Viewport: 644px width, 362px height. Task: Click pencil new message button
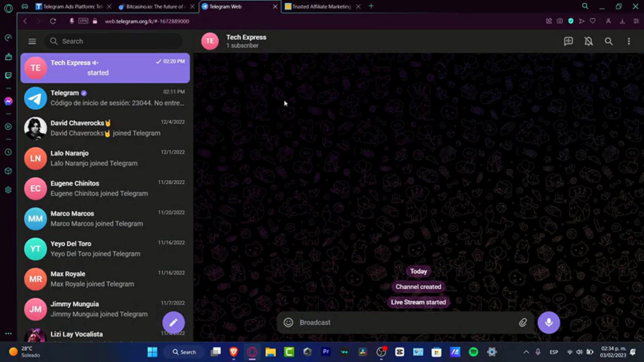pos(173,322)
